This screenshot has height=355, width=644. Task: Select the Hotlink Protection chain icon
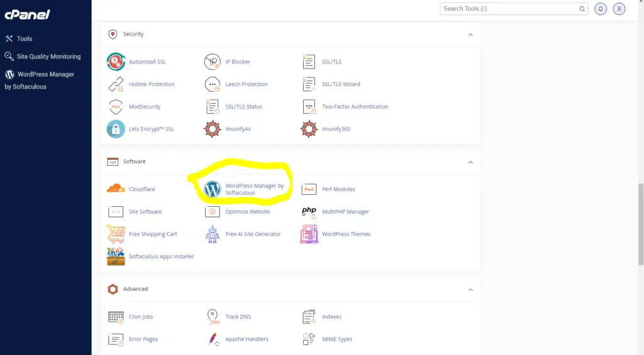116,84
